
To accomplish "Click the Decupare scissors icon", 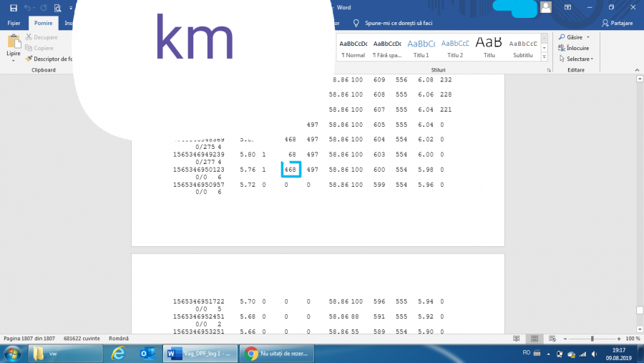I will point(29,37).
